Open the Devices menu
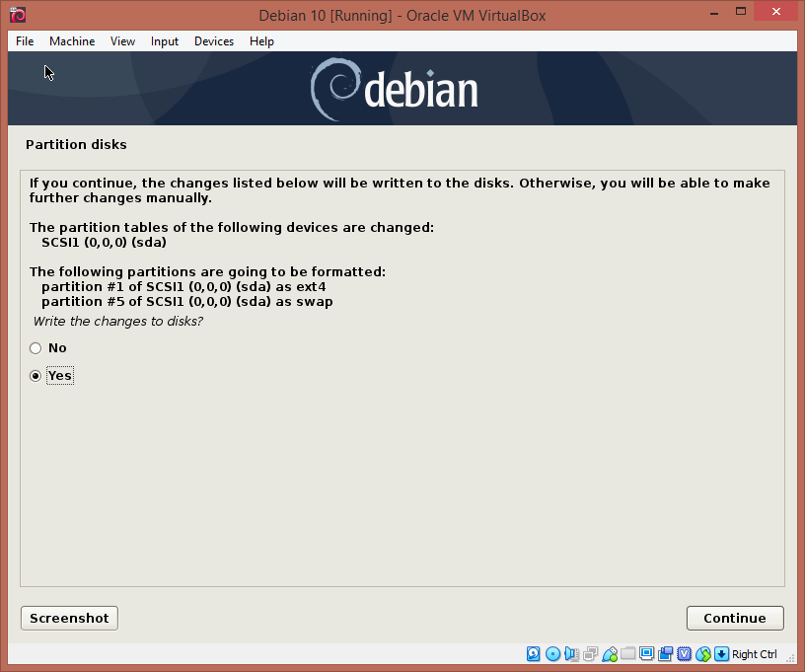805x672 pixels. (x=214, y=41)
